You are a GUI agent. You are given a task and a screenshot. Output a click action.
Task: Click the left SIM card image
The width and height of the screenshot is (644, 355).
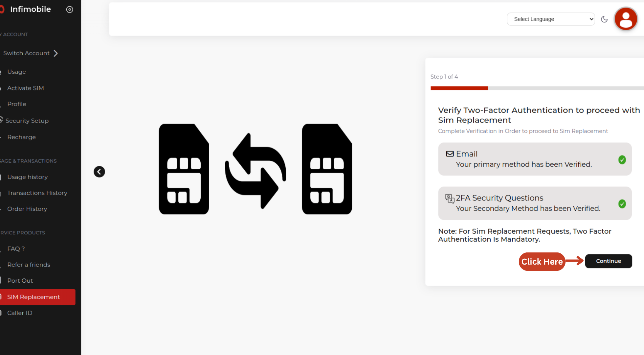point(184,169)
